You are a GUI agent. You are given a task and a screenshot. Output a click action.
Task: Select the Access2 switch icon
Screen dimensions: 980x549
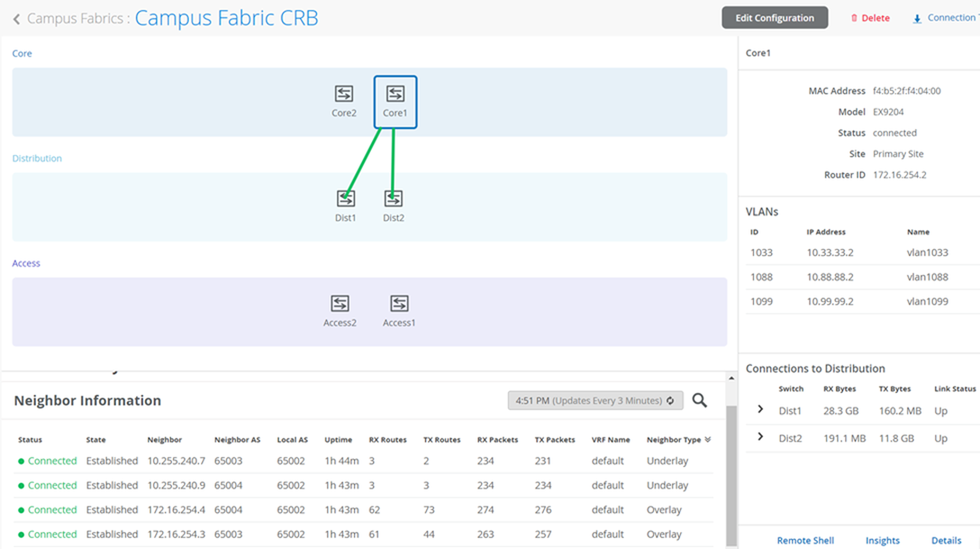coord(340,304)
